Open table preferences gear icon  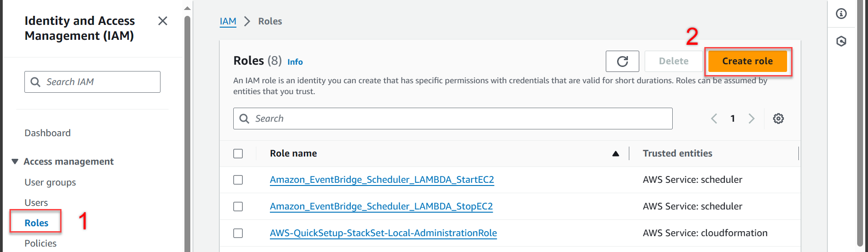coord(778,119)
